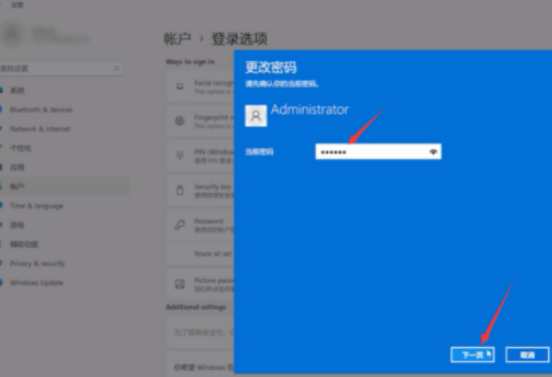Click the Administrator account name text
552x377 pixels.
[x=310, y=109]
